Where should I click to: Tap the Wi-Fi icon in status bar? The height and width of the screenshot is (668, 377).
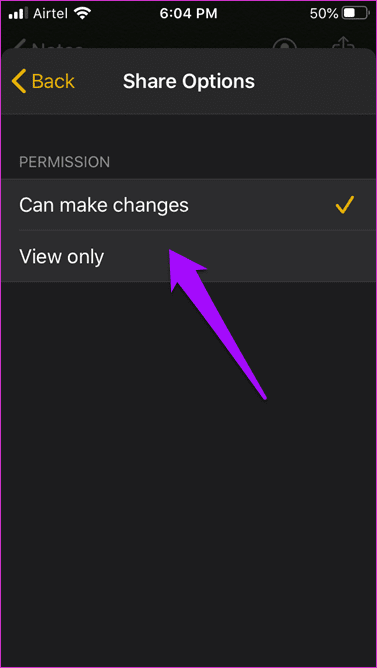pyautogui.click(x=81, y=14)
